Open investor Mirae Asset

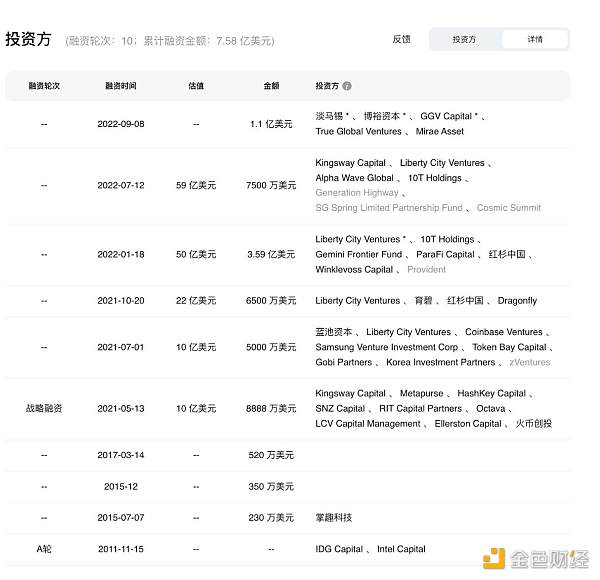point(440,131)
